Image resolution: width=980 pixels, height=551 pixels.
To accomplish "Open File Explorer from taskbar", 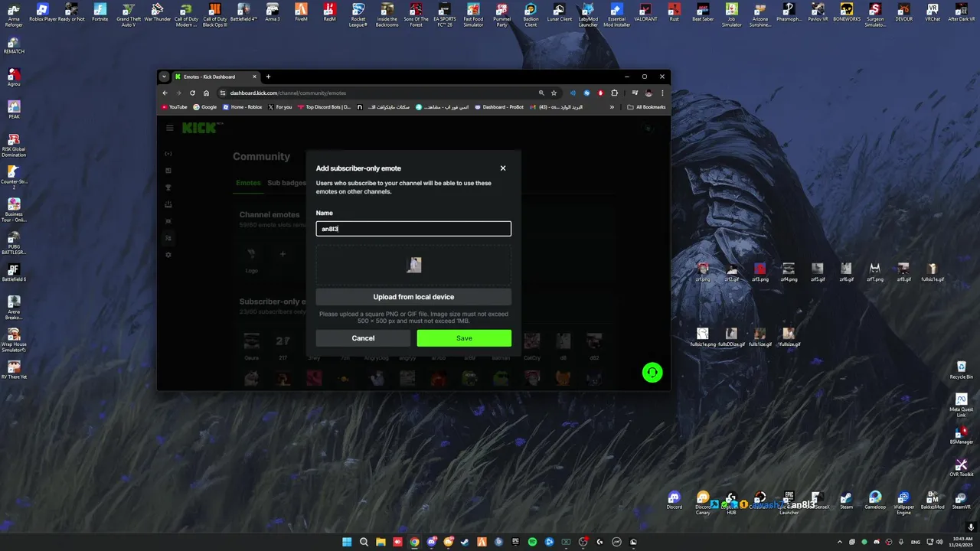I will (x=381, y=542).
